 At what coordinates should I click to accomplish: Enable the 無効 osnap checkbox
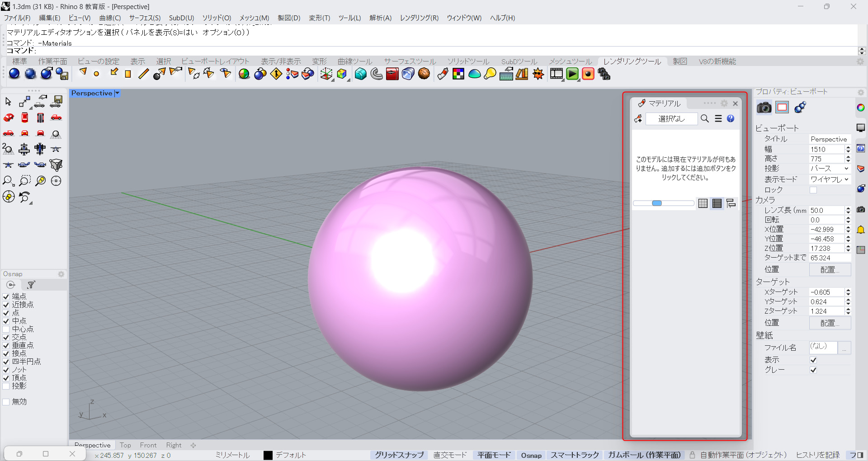[6, 402]
